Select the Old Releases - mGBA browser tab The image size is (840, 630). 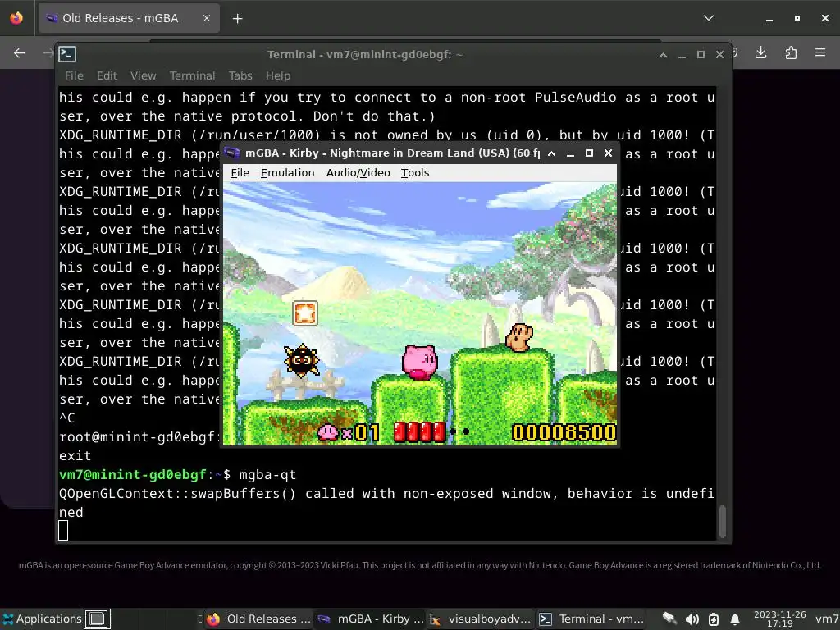click(129, 18)
